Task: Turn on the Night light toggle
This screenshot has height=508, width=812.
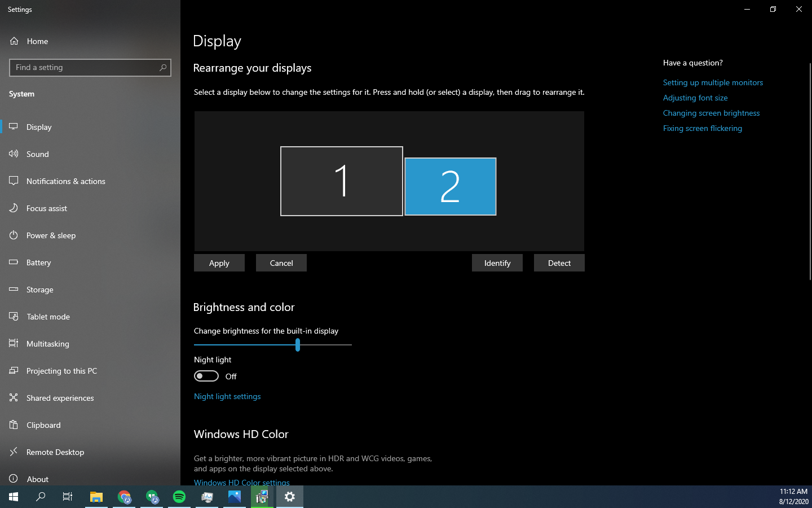Action: click(206, 376)
